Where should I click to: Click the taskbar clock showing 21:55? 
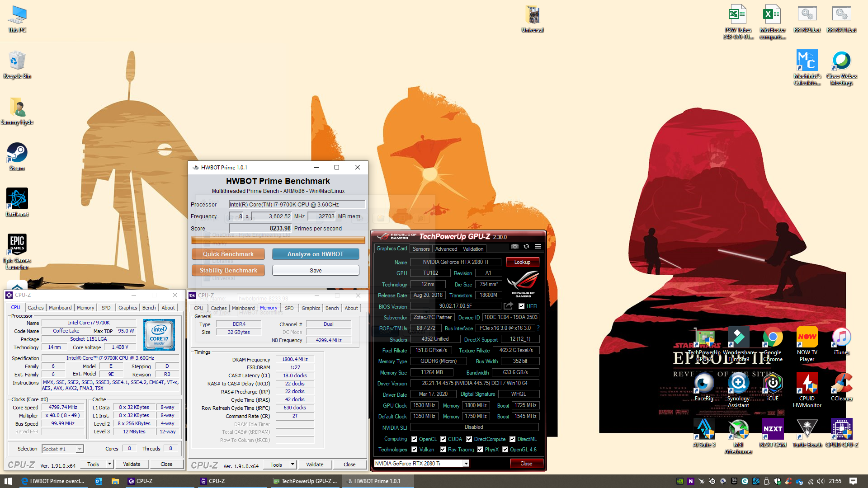point(835,481)
